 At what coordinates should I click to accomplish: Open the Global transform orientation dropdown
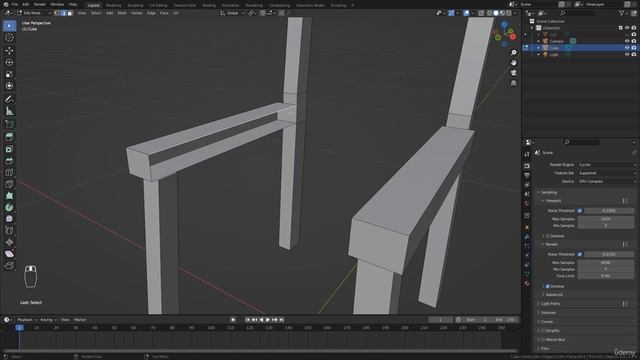232,13
